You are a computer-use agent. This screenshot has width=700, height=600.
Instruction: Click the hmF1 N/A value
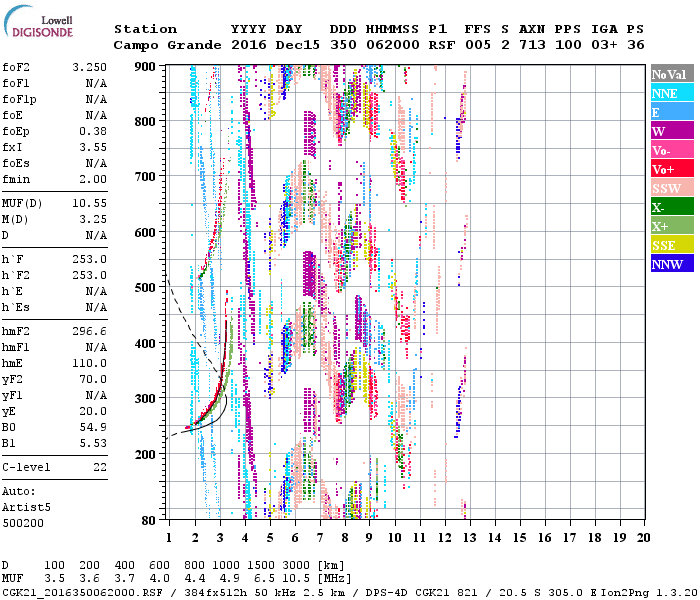tap(96, 348)
